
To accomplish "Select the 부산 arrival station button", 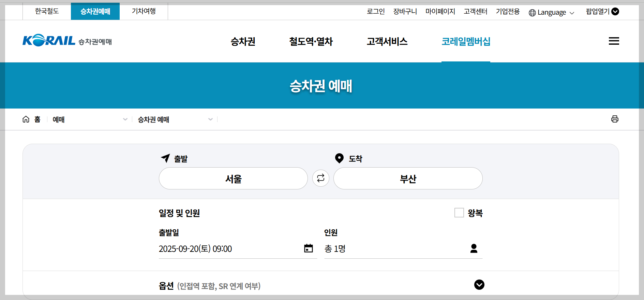I will (x=408, y=178).
